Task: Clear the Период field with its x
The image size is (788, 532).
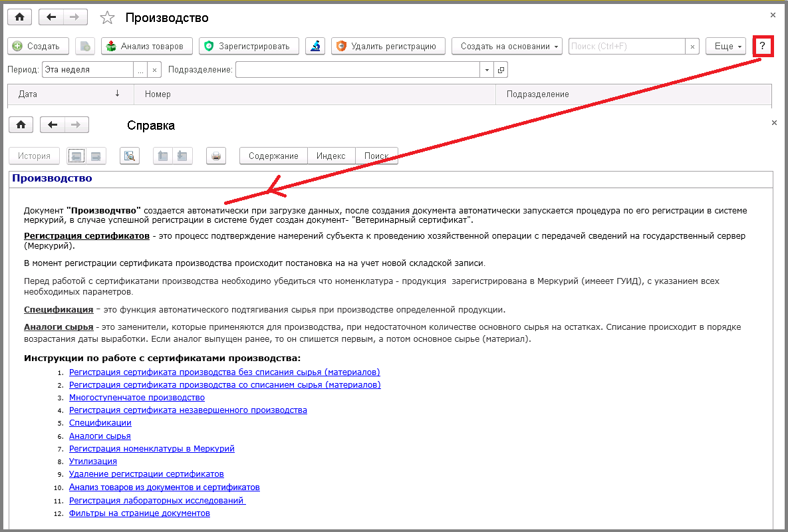Action: coord(154,70)
